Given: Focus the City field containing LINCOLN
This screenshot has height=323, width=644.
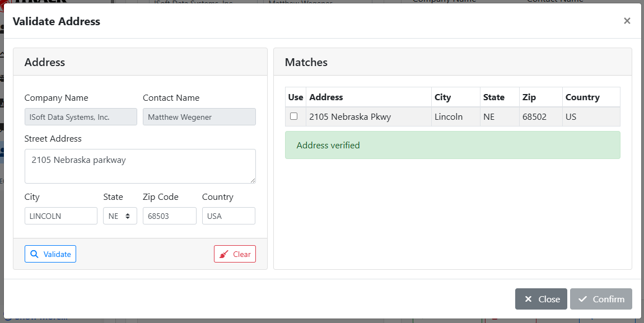Looking at the screenshot, I should click(60, 216).
